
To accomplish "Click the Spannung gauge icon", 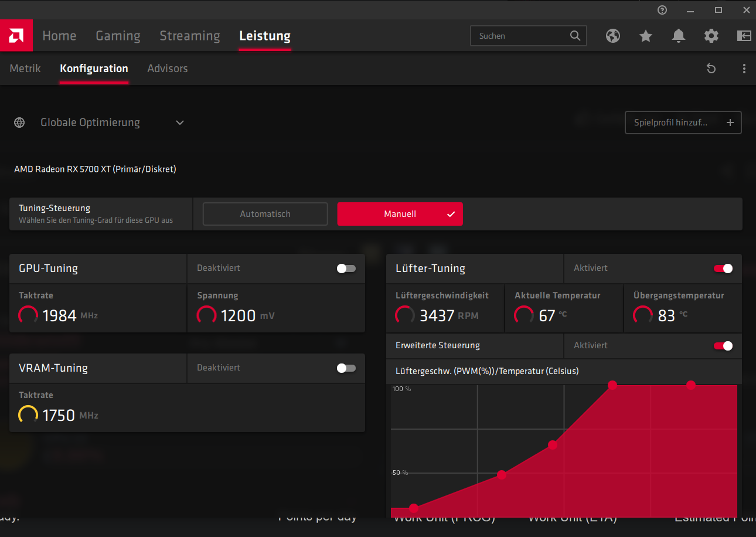I will click(x=206, y=315).
